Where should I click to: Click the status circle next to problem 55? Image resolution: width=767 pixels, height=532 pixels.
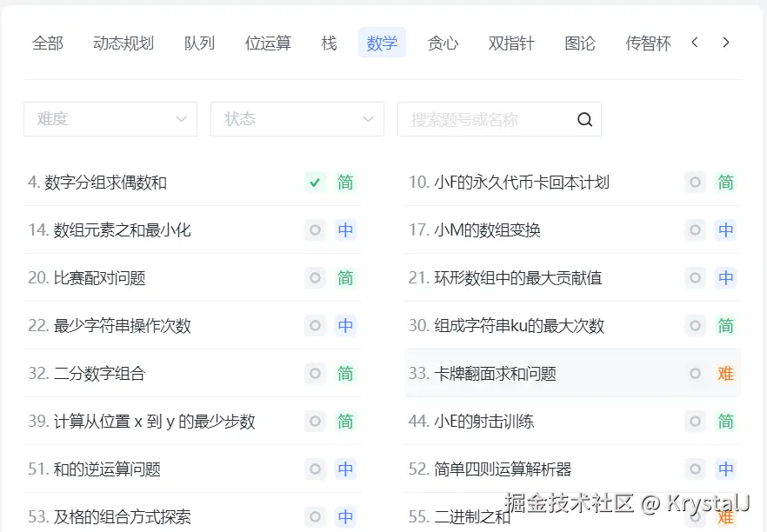point(695,516)
